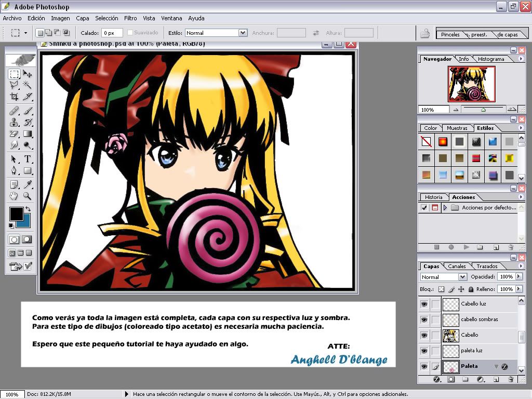Toggle Acciones por defecto checkmark
The image size is (532, 399).
pos(424,207)
